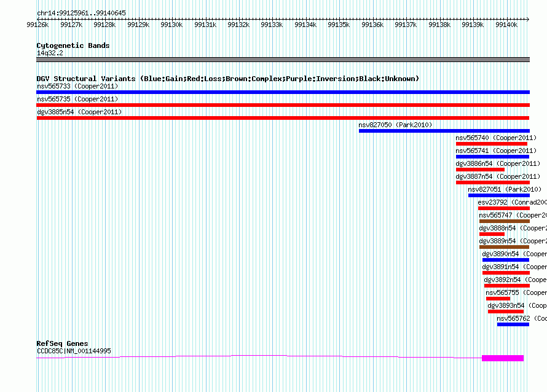This screenshot has height=392, width=547.
Task: Click the 99133k ruler tick label
Action: (272, 25)
